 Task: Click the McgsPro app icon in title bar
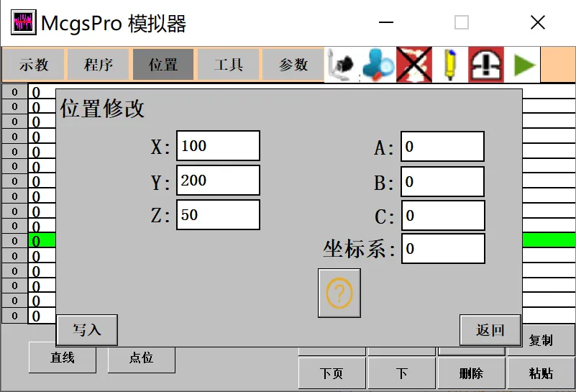24,22
